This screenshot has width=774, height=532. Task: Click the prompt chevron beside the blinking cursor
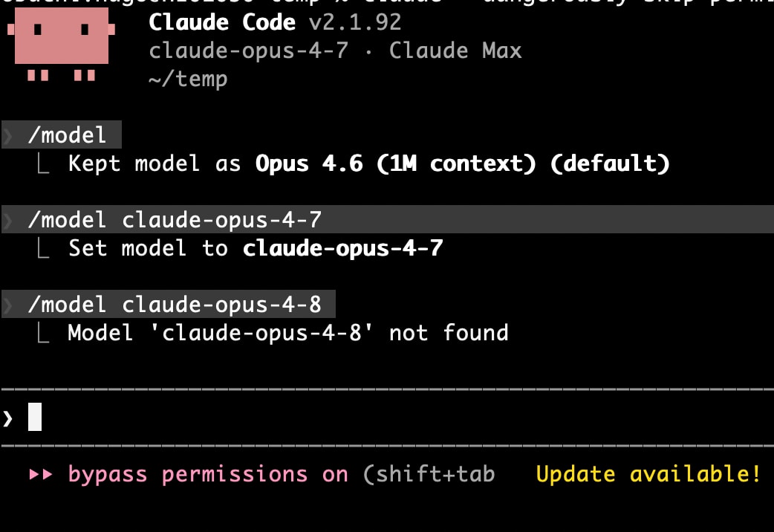point(8,418)
